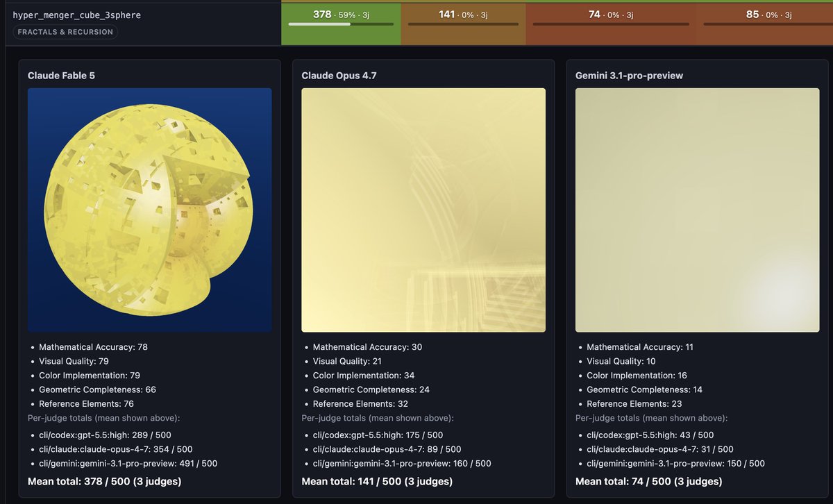833x504 pixels.
Task: Click 'Per-judge totals' label in Gemini card
Action: click(x=652, y=418)
